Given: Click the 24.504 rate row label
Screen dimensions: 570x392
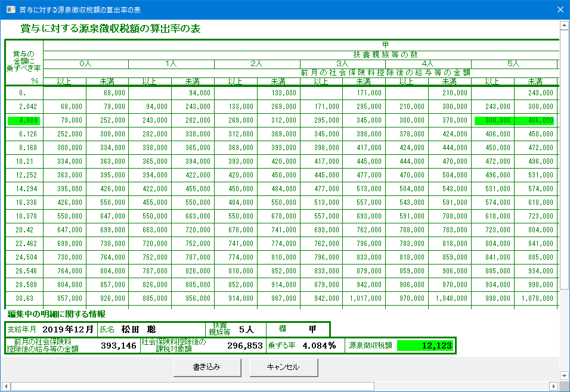Looking at the screenshot, I should click(26, 257).
